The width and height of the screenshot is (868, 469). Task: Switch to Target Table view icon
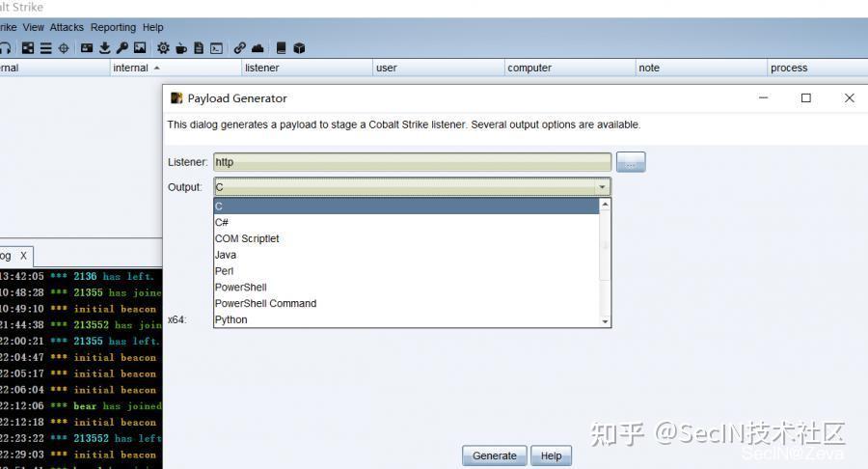click(64, 48)
